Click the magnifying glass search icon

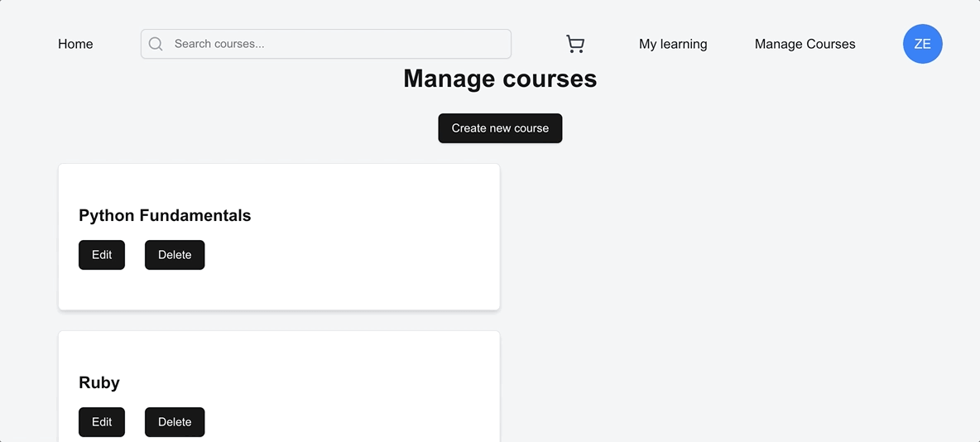coord(156,44)
